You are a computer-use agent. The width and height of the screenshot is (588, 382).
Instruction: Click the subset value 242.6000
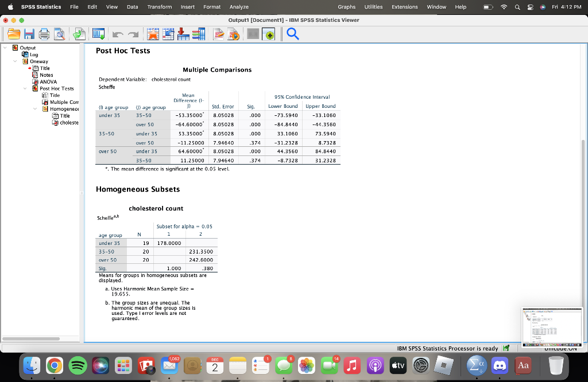[201, 260]
